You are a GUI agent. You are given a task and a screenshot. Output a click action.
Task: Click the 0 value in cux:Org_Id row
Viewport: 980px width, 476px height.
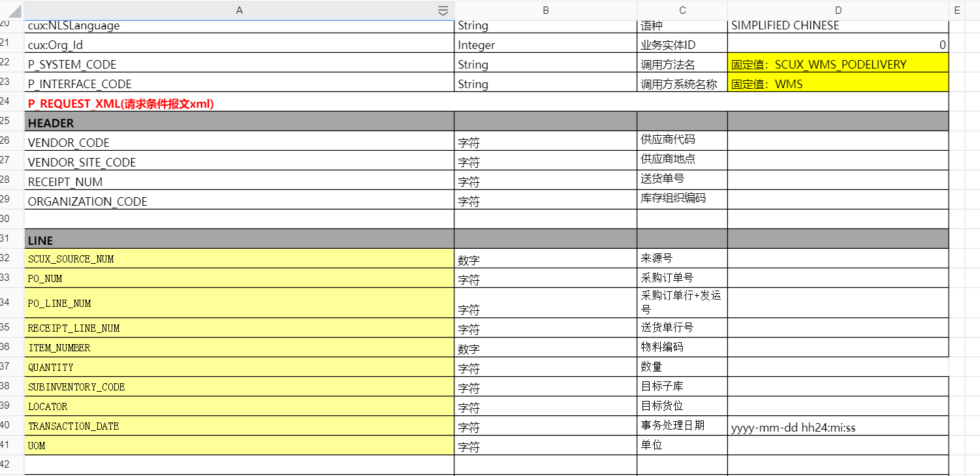coord(838,43)
